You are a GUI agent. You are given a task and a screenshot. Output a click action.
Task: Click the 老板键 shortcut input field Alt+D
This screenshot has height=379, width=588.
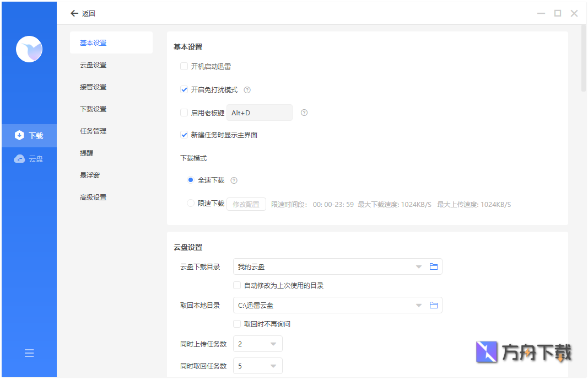(x=259, y=113)
